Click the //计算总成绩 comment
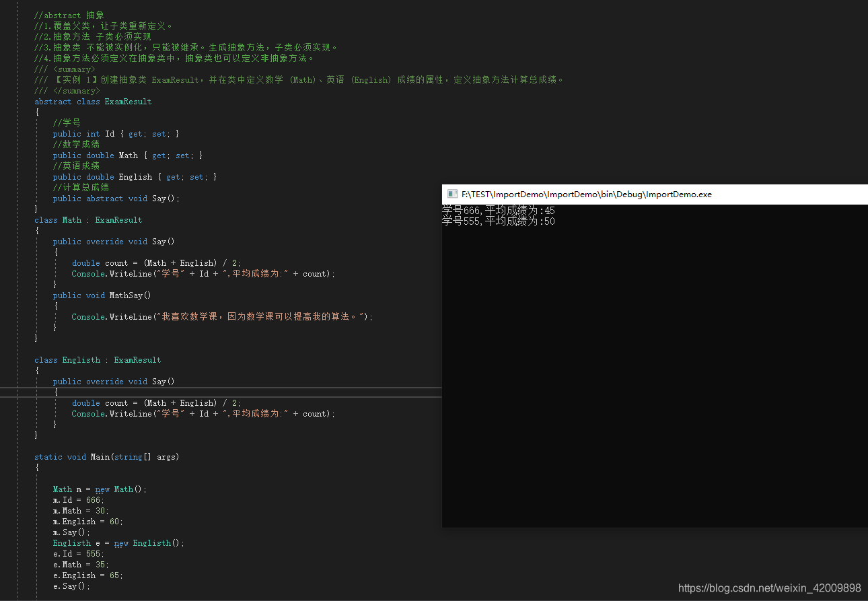This screenshot has height=601, width=868. click(81, 187)
